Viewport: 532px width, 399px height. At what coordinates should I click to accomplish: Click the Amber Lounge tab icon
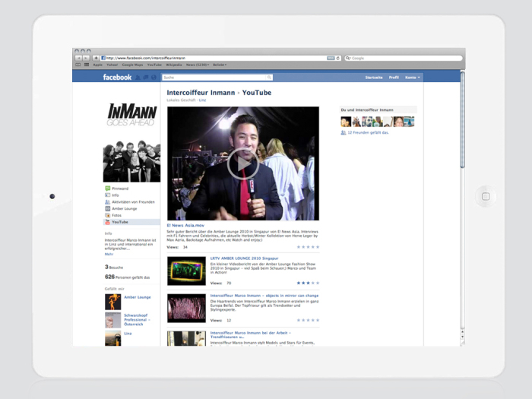pyautogui.click(x=108, y=209)
